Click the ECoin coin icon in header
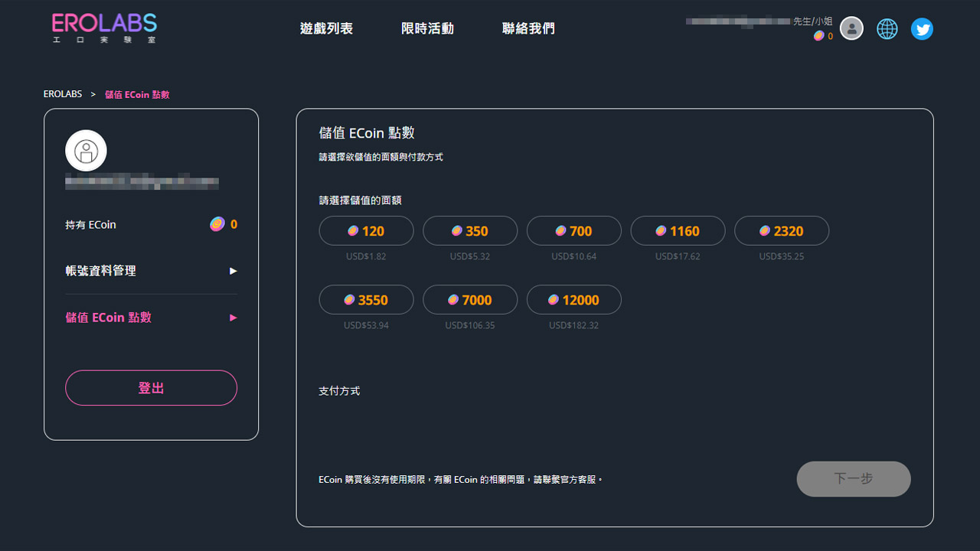This screenshot has width=980, height=551. 818,36
